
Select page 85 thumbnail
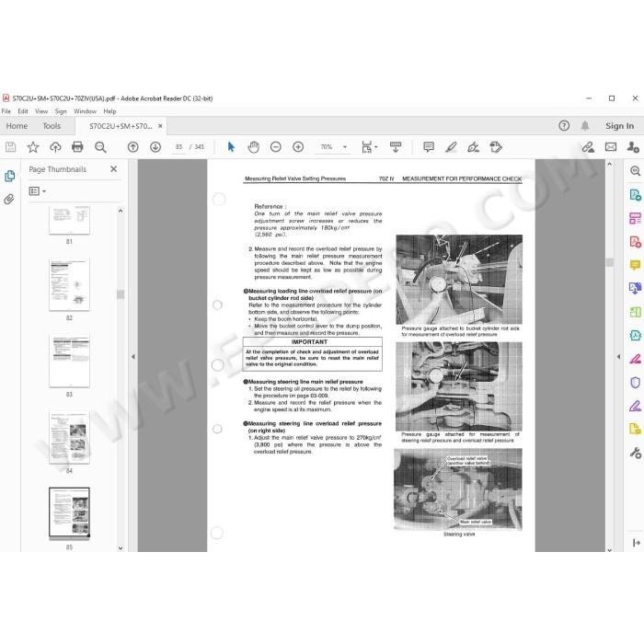tap(69, 512)
